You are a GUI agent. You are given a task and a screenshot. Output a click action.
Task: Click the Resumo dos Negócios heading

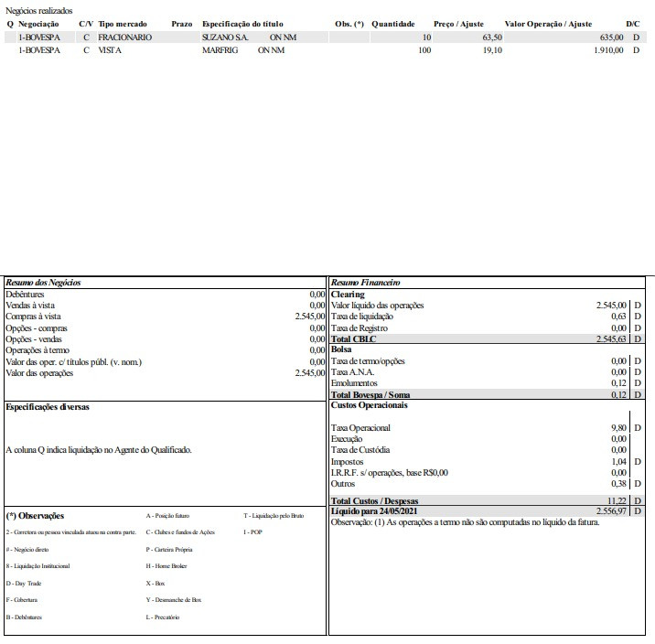click(43, 283)
